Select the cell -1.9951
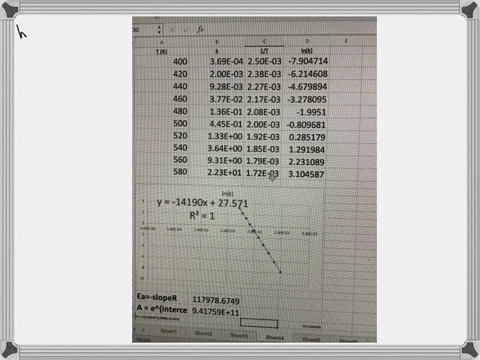This screenshot has height=360, width=480. (x=311, y=112)
